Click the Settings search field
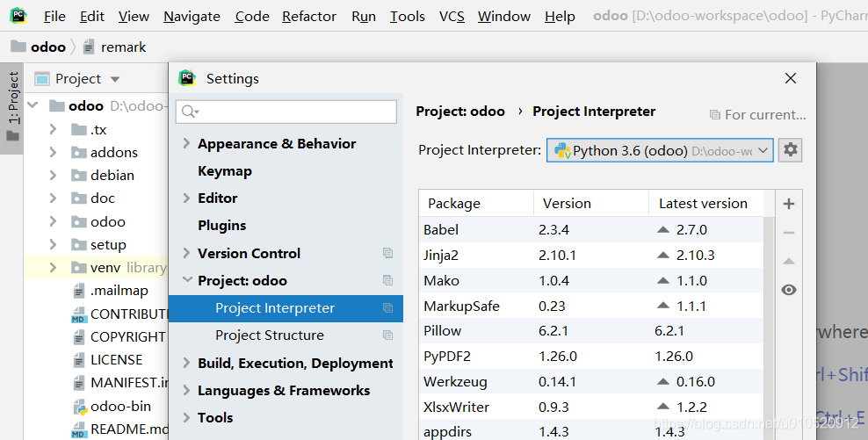Viewport: 868px width, 440px height. (x=286, y=112)
